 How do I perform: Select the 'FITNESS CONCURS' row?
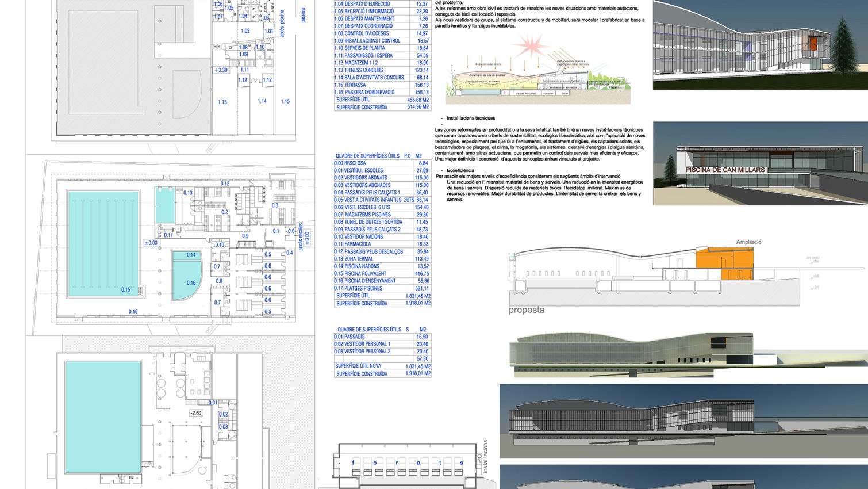[382, 70]
